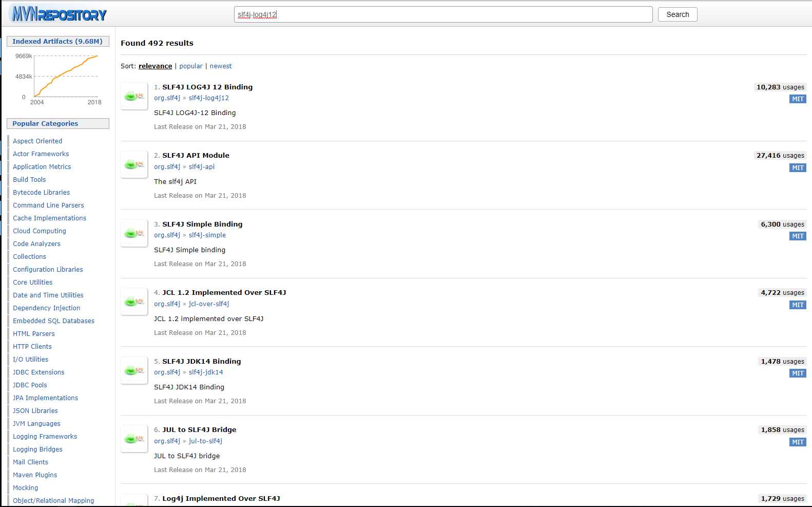Focus the search field containing slf4j-log4j12

tap(443, 14)
